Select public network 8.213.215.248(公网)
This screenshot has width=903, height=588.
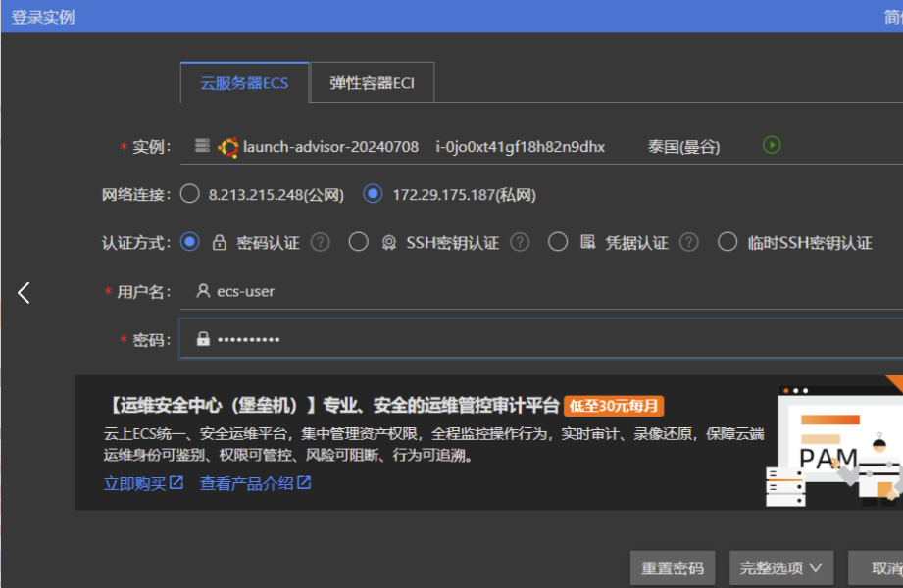[x=190, y=194]
